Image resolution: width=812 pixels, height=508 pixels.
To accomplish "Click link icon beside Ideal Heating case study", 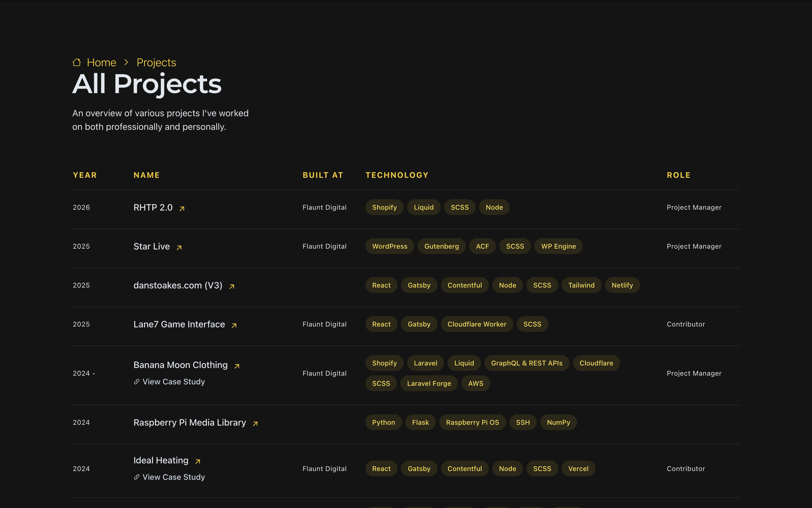I will point(136,477).
